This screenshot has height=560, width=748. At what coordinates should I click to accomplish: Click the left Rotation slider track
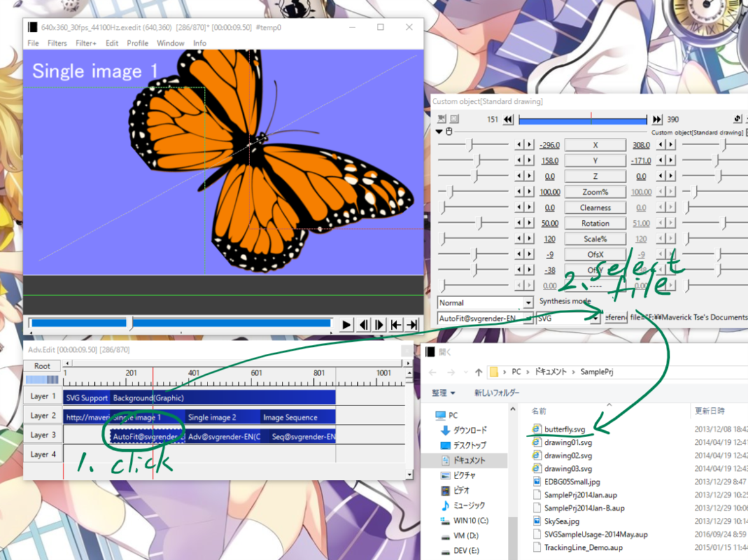tap(473, 223)
